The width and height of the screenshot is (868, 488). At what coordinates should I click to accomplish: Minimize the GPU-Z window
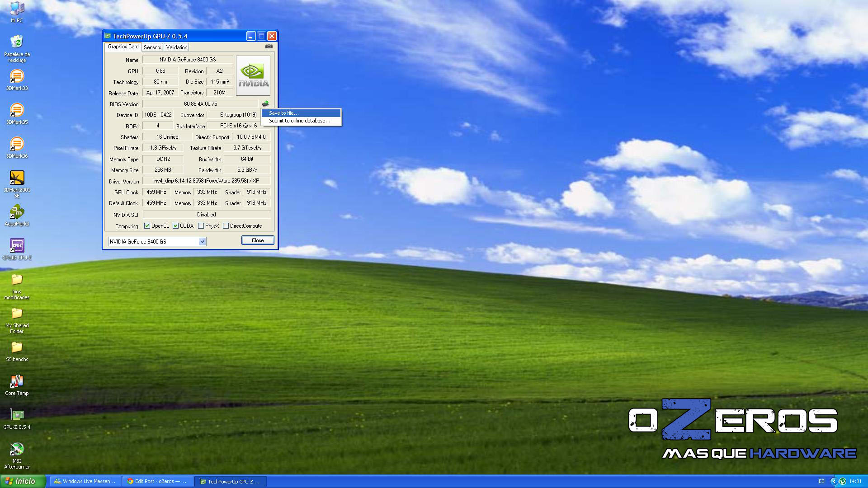tap(251, 36)
